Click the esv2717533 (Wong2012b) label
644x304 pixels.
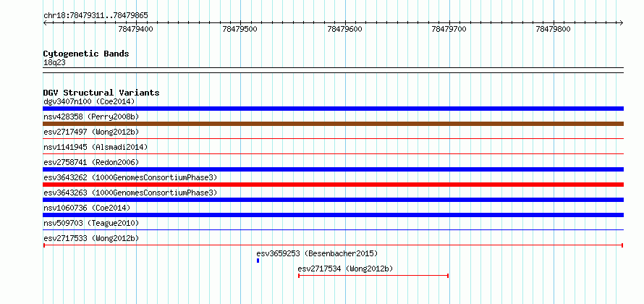(x=91, y=238)
